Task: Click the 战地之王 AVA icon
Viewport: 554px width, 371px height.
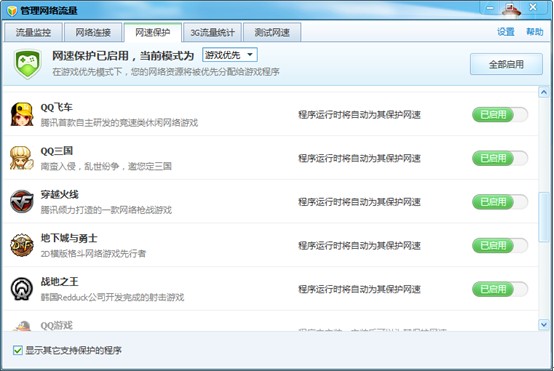Action: coord(22,289)
